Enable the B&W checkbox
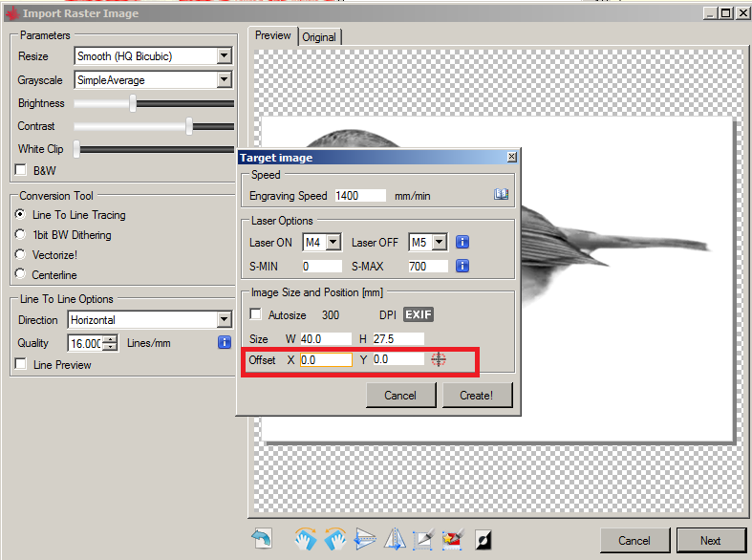Image resolution: width=752 pixels, height=560 pixels. 21,170
